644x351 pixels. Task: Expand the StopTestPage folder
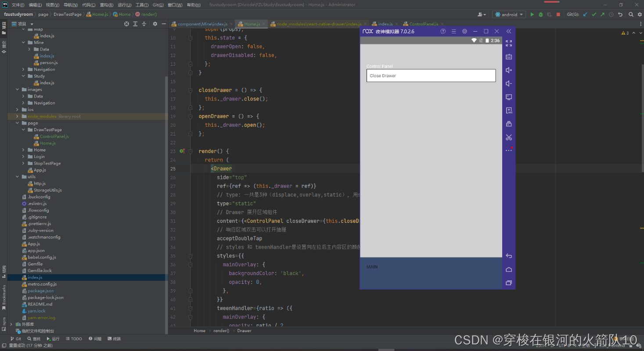pyautogui.click(x=23, y=163)
